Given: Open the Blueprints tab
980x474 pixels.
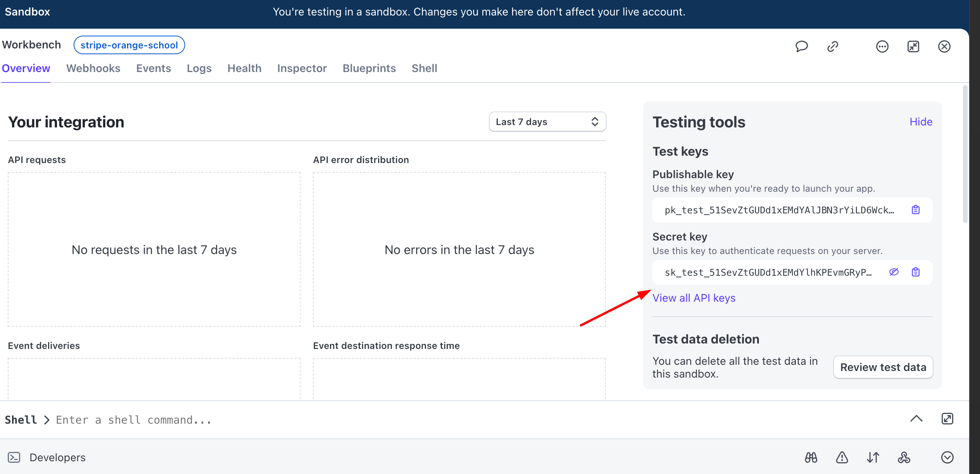Looking at the screenshot, I should point(369,68).
